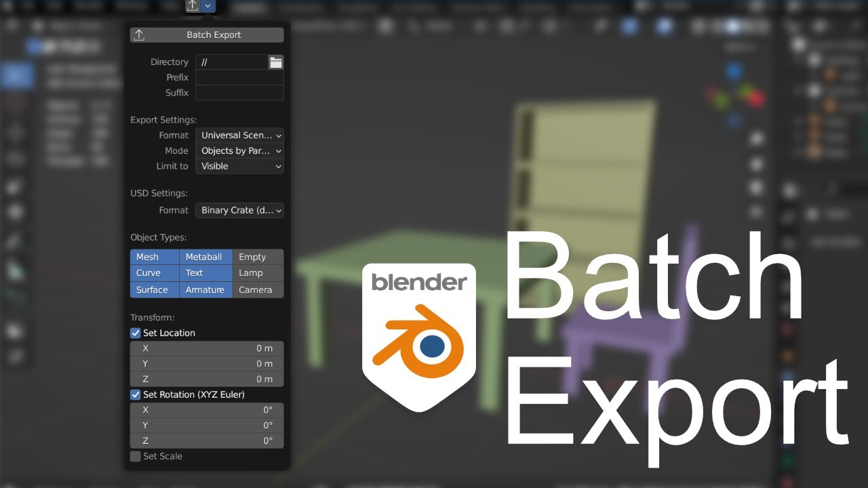The width and height of the screenshot is (868, 488).
Task: Click the Rotation Y value field
Action: coord(207,426)
